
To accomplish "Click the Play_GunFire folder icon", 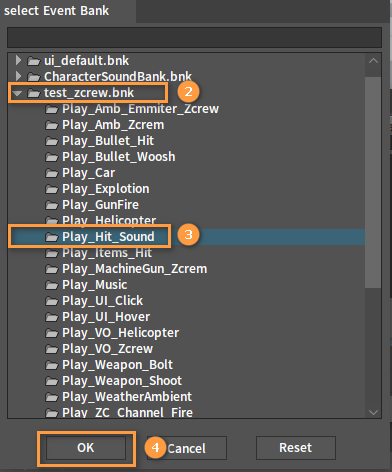I will pos(52,205).
